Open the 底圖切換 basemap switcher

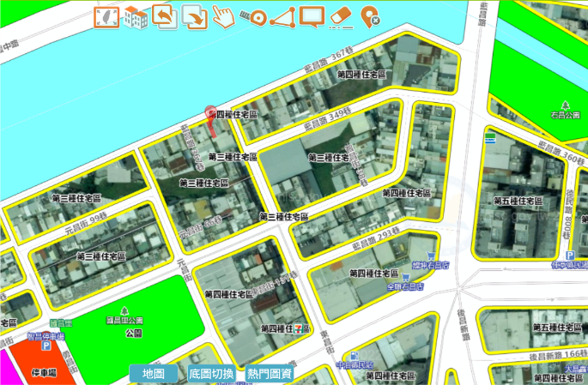point(210,374)
